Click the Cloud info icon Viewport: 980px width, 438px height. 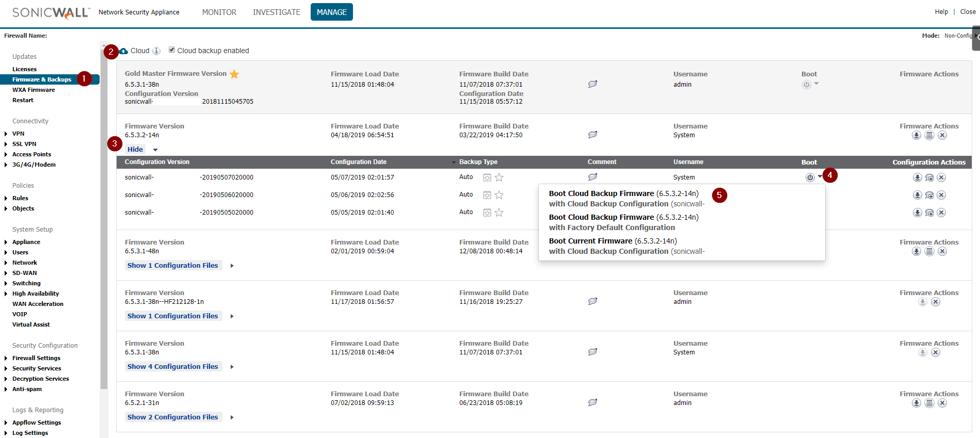[156, 51]
